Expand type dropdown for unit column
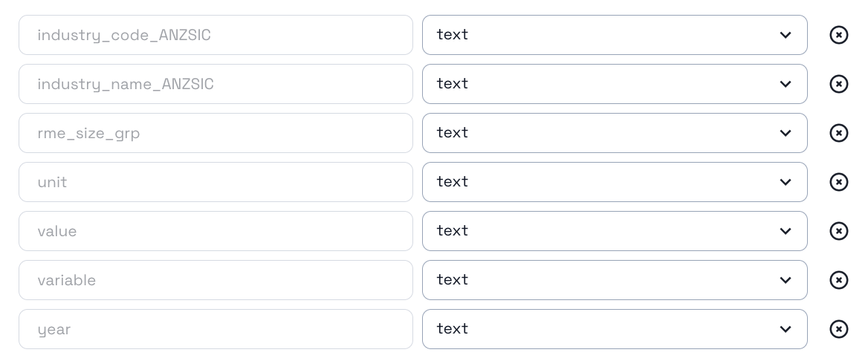Viewport: 868px width, 364px height. coord(614,182)
